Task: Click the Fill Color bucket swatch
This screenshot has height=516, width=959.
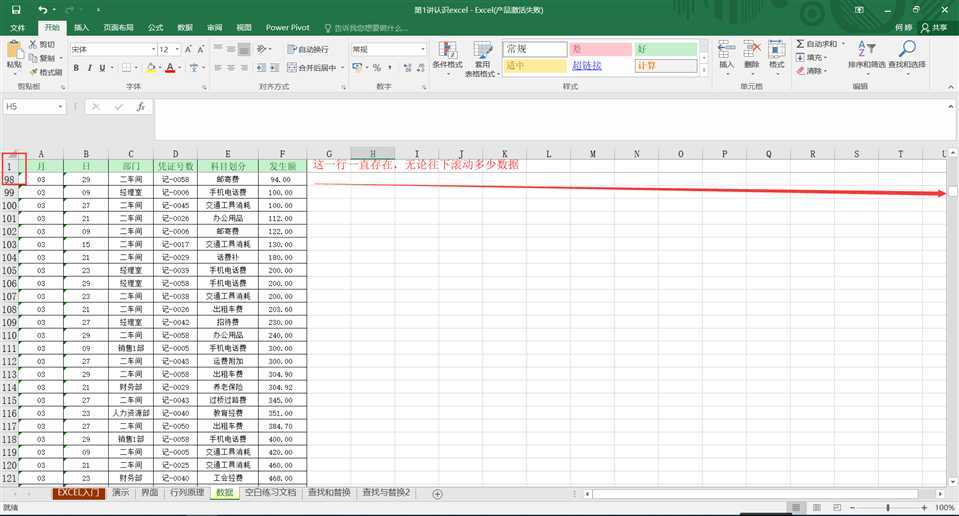Action: pos(150,68)
